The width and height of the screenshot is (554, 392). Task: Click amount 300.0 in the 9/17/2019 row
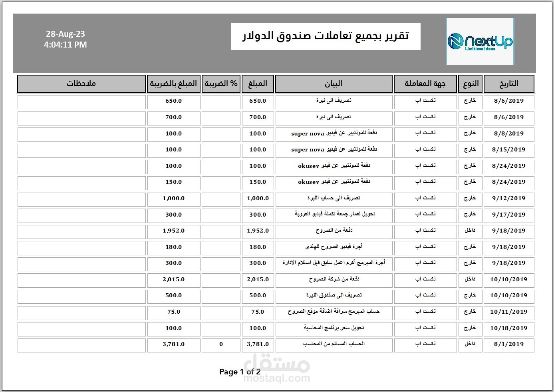coord(258,215)
